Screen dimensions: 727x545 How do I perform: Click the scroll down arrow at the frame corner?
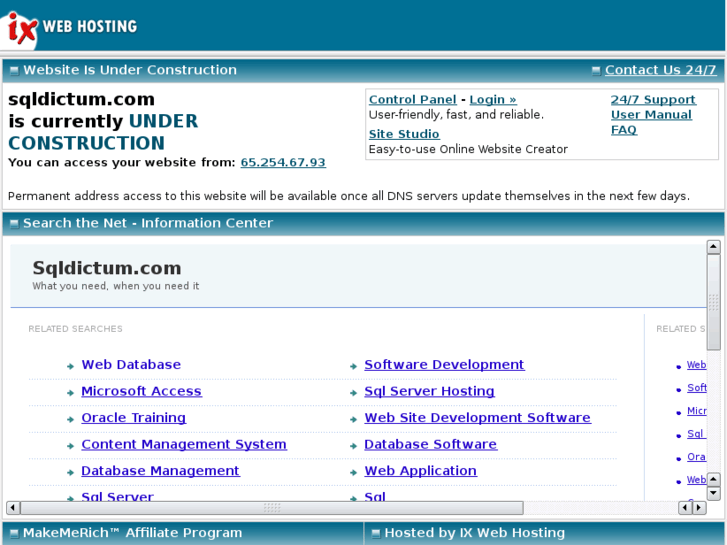(x=714, y=493)
